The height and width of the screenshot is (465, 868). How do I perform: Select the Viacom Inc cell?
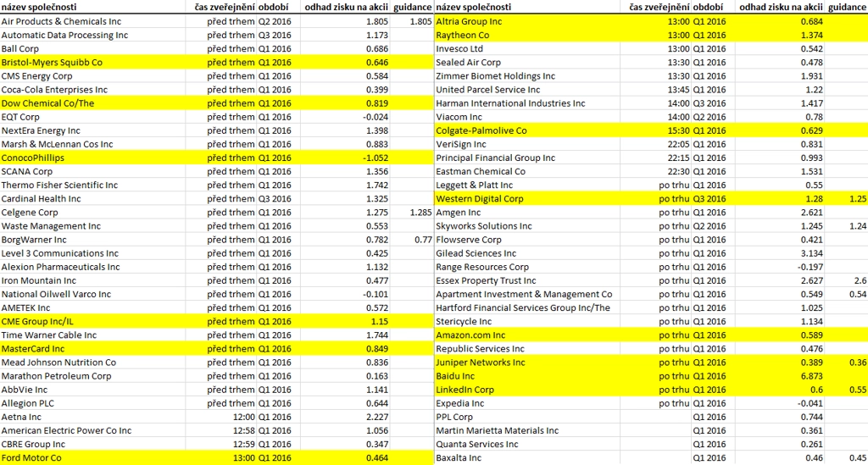527,117
